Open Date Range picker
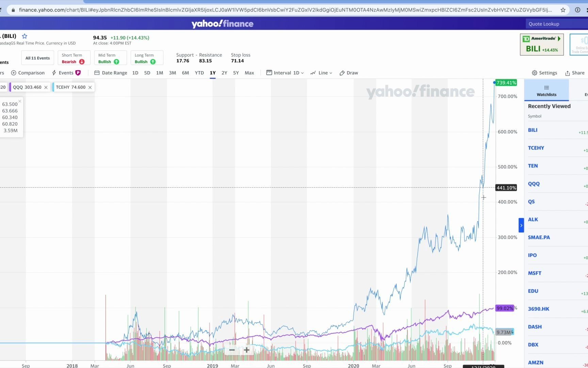The width and height of the screenshot is (588, 368). pos(111,73)
